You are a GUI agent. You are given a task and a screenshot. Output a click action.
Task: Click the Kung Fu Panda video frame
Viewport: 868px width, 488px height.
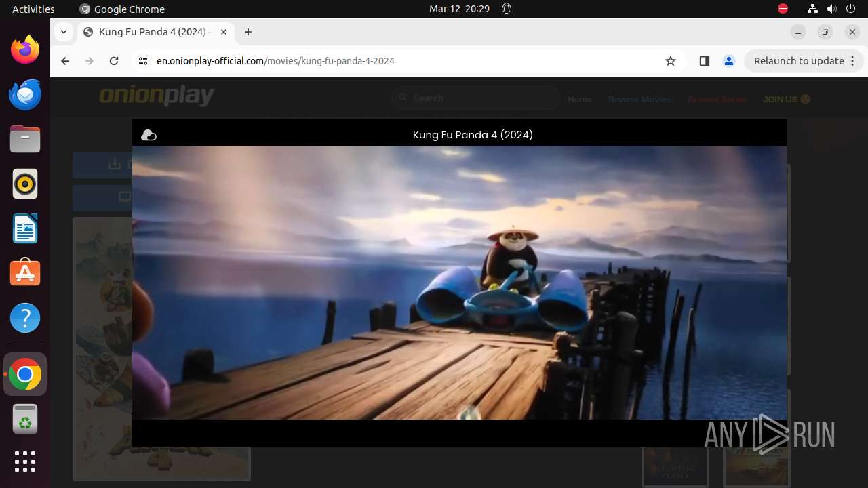459,283
